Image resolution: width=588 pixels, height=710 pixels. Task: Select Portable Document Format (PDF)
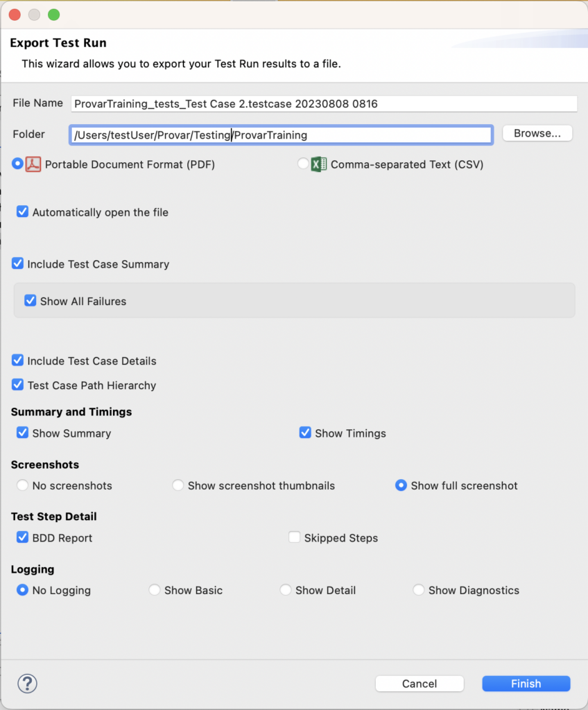pyautogui.click(x=18, y=164)
